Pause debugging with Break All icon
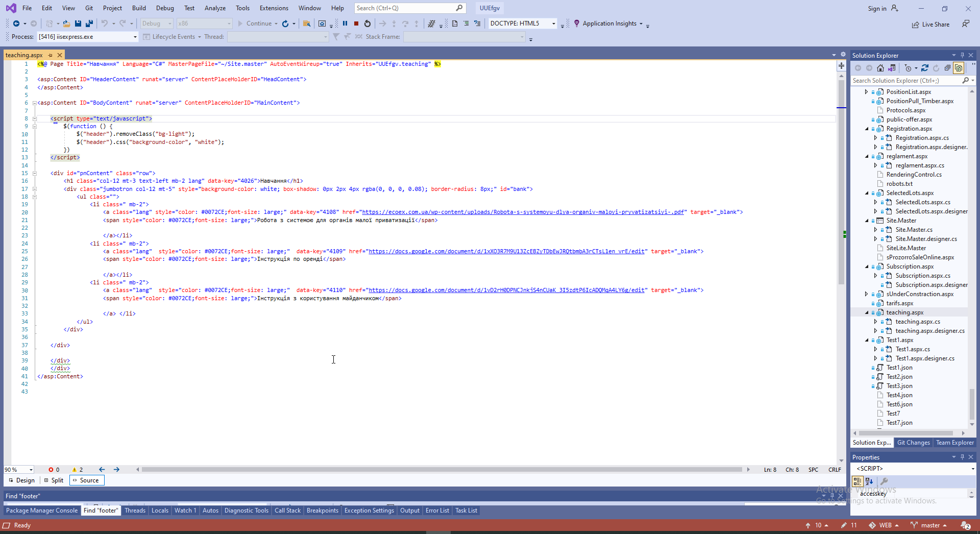The height and width of the screenshot is (534, 980). (x=345, y=23)
